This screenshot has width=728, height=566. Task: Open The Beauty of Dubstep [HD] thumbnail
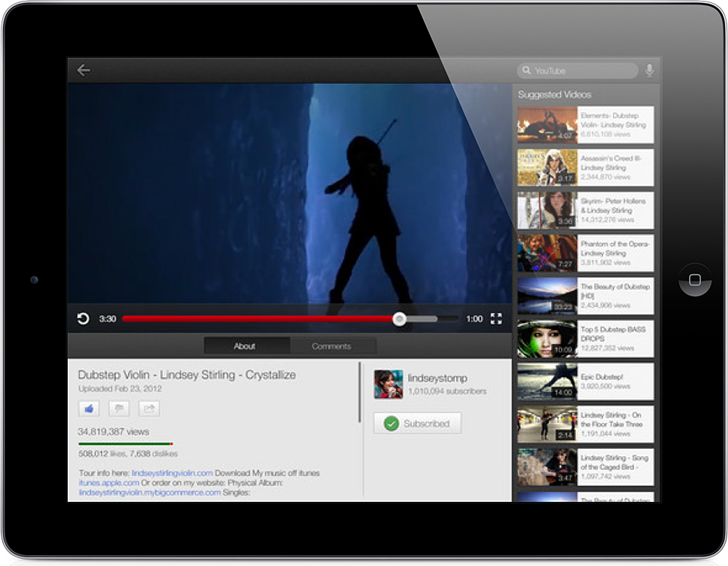[x=547, y=296]
